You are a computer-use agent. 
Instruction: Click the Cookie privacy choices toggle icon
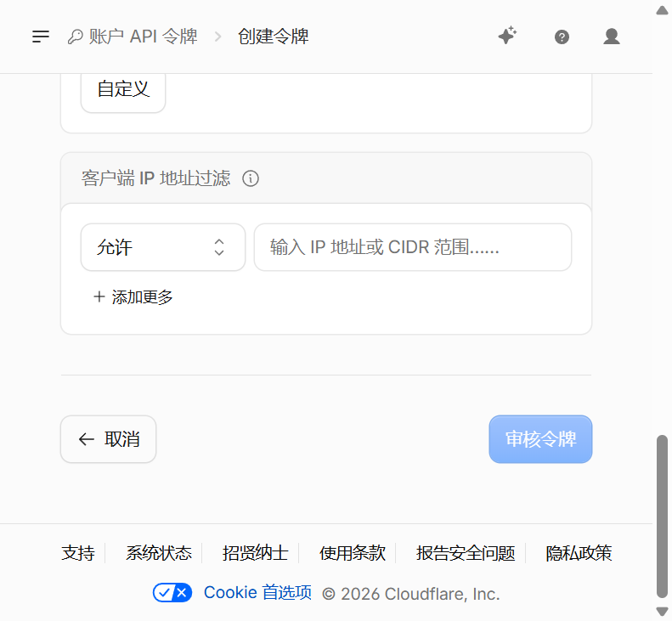pyautogui.click(x=172, y=593)
